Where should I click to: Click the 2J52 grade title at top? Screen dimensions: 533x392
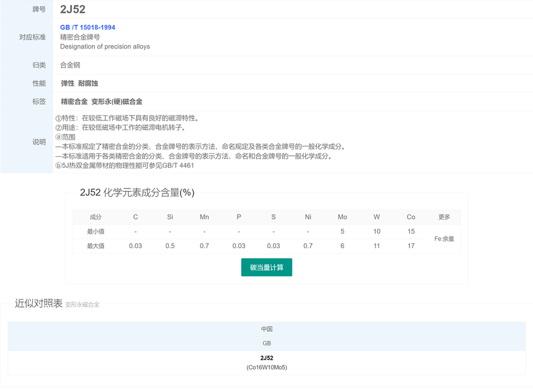click(73, 9)
